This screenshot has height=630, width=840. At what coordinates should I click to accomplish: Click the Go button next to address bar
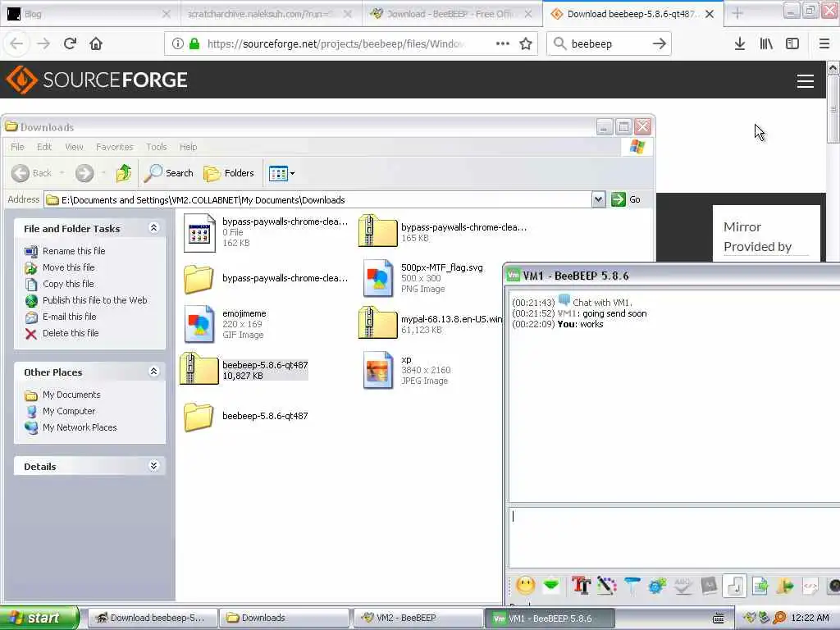(x=626, y=200)
